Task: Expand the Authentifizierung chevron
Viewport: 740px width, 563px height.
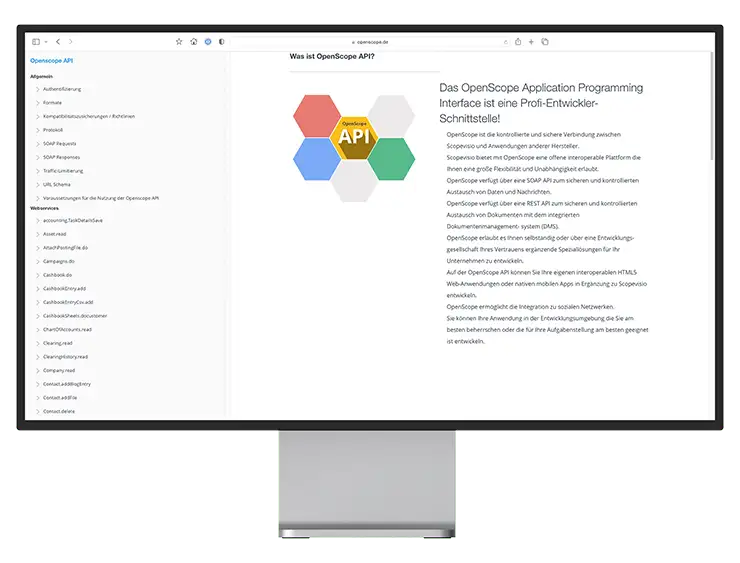Action: [38, 89]
